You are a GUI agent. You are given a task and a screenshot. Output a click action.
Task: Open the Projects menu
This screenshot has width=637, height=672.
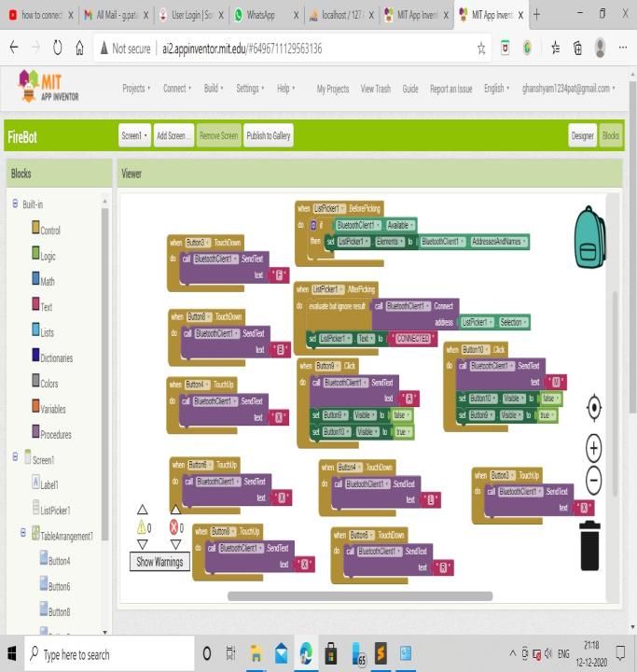(x=136, y=89)
